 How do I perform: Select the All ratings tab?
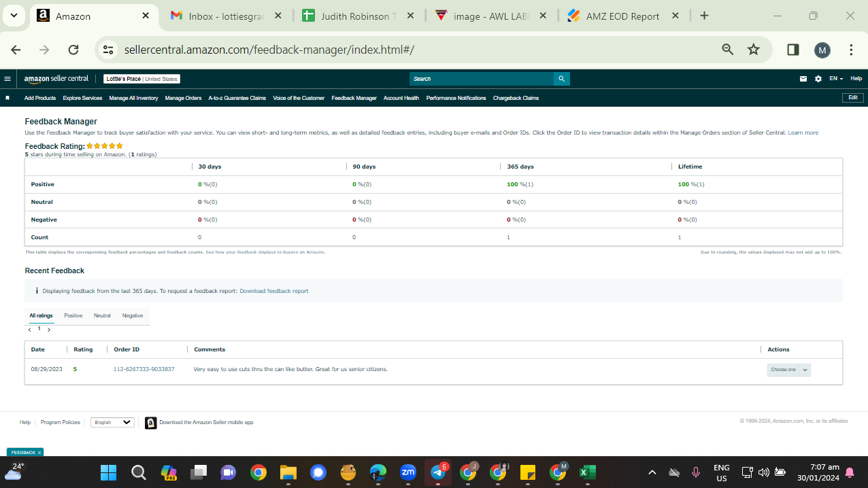pyautogui.click(x=41, y=316)
